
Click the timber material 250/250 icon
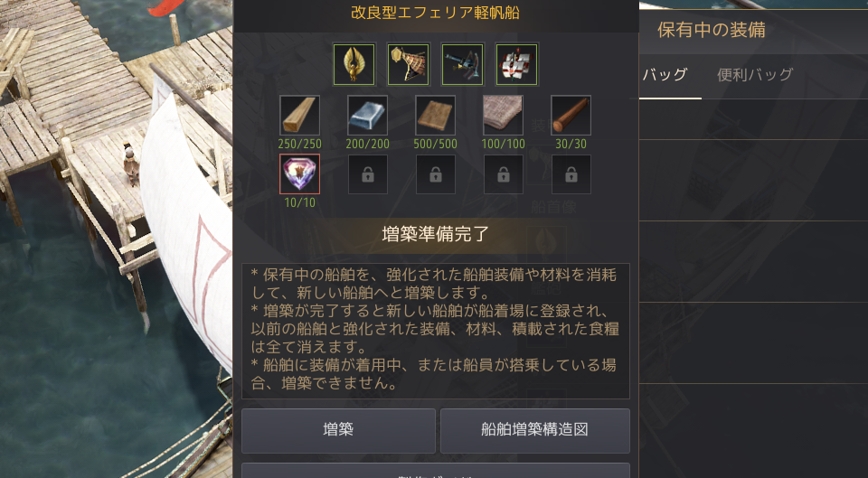[x=299, y=116]
